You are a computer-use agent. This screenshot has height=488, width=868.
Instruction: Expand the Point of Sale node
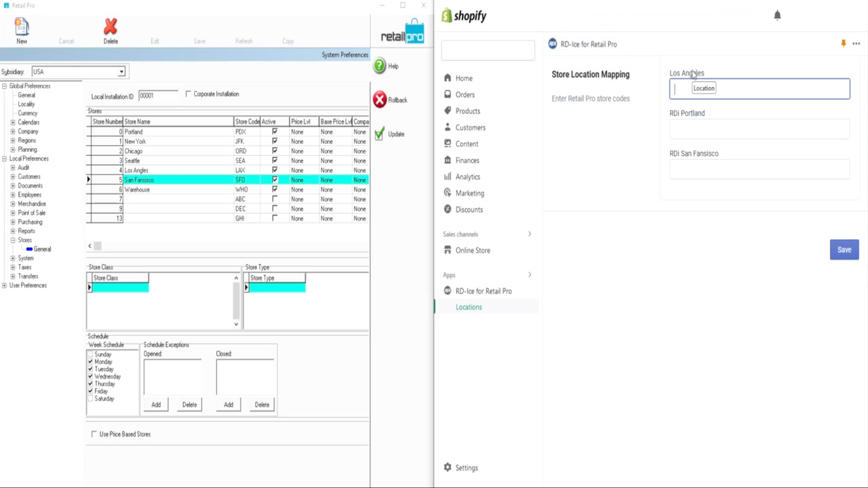point(13,213)
